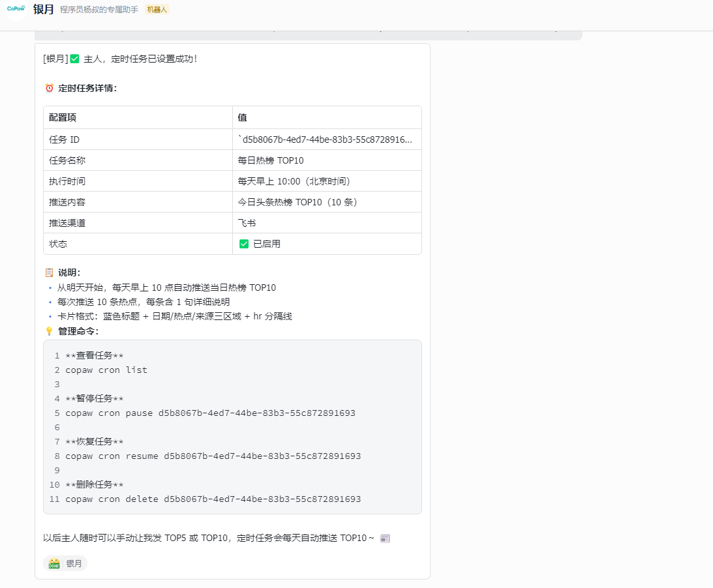Click the 状态 label cell
Screen dimensions: 713x588
click(138, 244)
